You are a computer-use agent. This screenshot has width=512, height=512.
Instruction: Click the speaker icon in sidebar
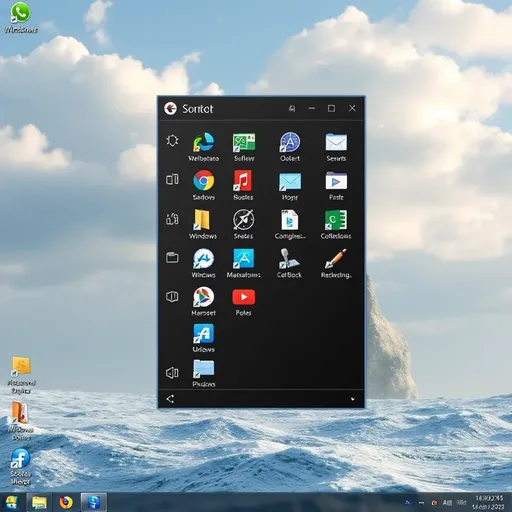coord(172,373)
